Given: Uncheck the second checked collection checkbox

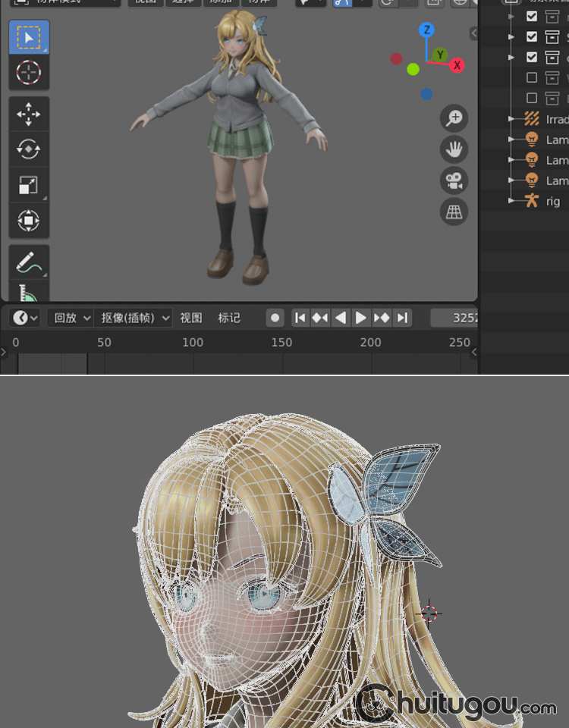Looking at the screenshot, I should click(x=532, y=36).
